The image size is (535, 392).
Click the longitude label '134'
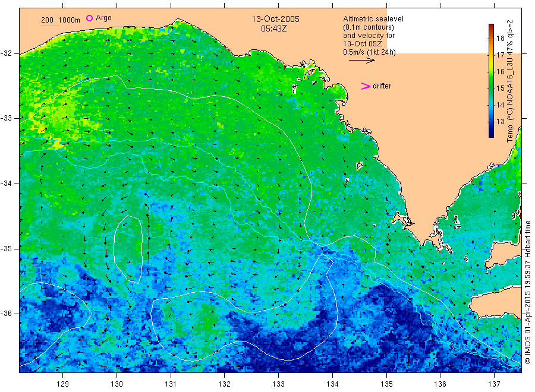332,384
